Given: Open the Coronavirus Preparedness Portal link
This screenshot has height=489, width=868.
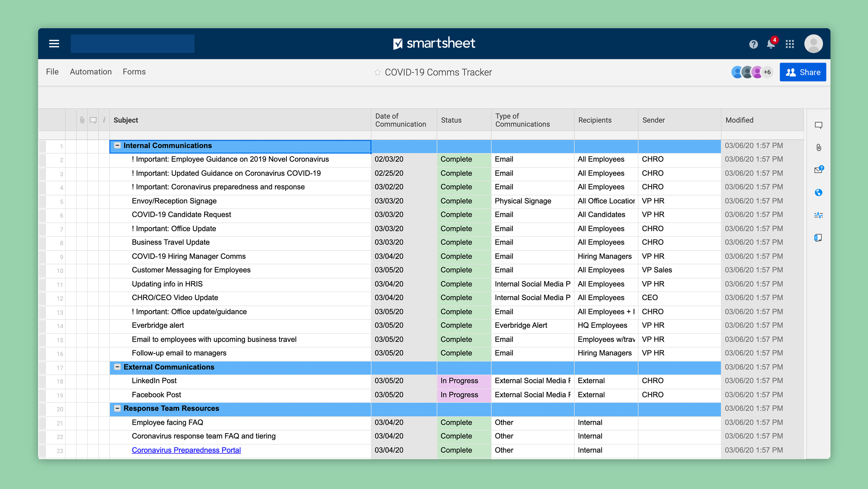Looking at the screenshot, I should pos(186,450).
